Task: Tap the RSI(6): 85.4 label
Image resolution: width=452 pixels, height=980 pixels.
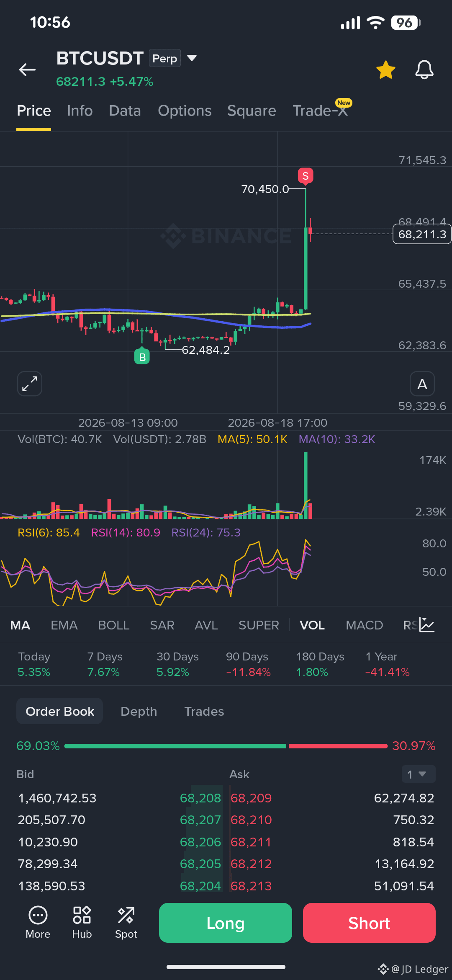Action: click(x=49, y=533)
